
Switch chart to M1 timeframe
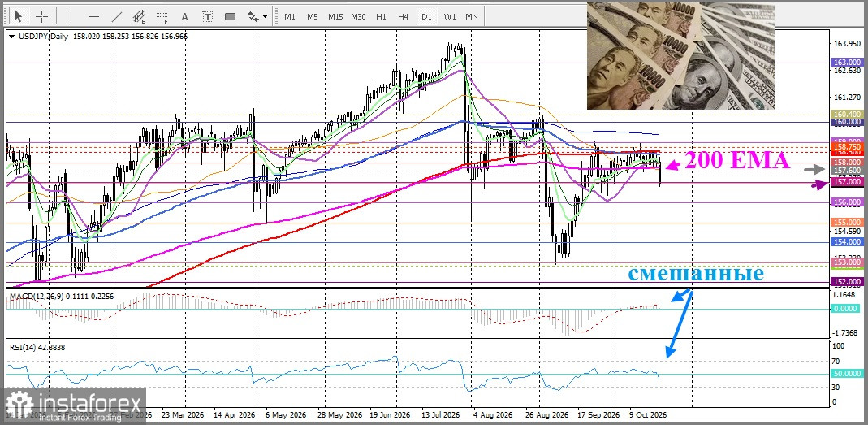click(290, 16)
